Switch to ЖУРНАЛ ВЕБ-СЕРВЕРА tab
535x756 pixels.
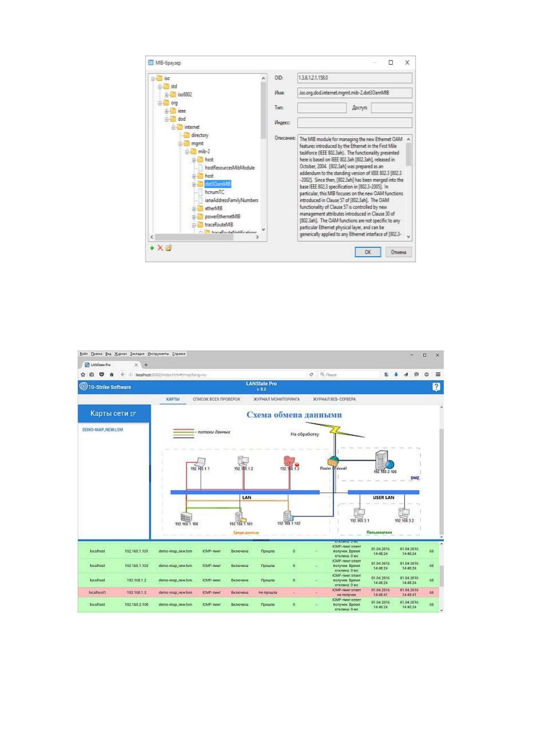click(334, 399)
